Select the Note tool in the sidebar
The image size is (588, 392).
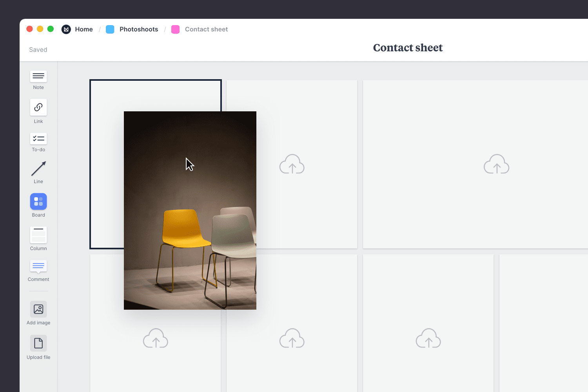click(x=38, y=76)
